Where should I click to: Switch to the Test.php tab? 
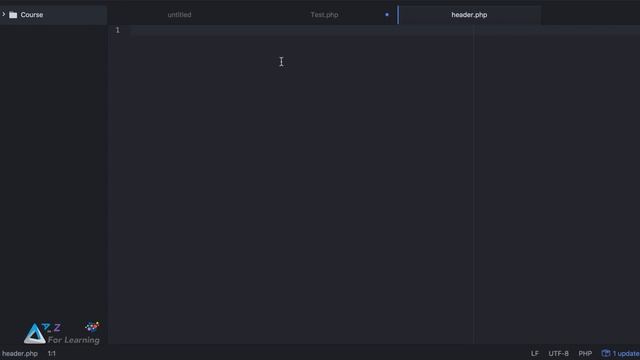pyautogui.click(x=324, y=15)
